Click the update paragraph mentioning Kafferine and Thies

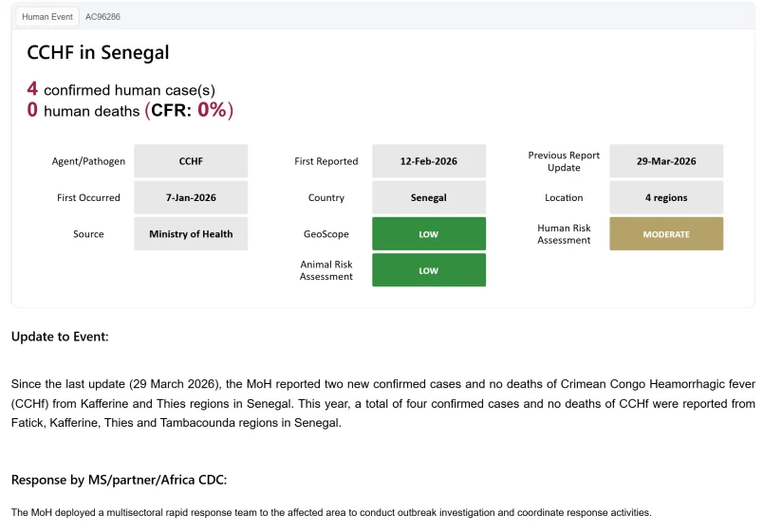click(383, 403)
